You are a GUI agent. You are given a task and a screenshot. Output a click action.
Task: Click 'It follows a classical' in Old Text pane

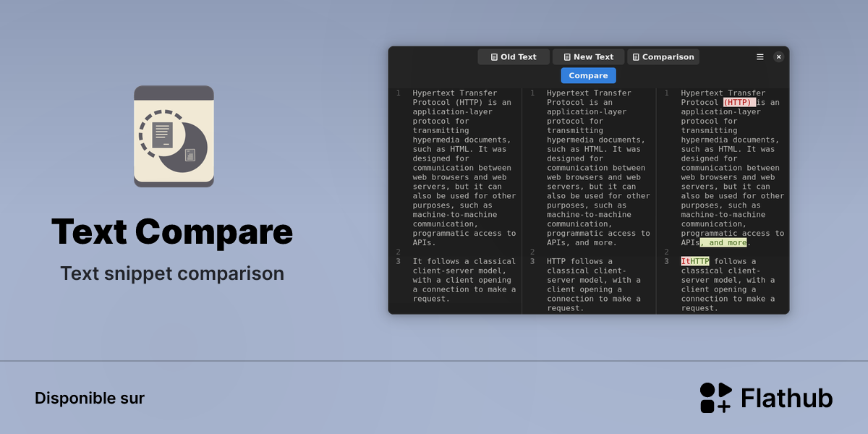[x=464, y=262]
